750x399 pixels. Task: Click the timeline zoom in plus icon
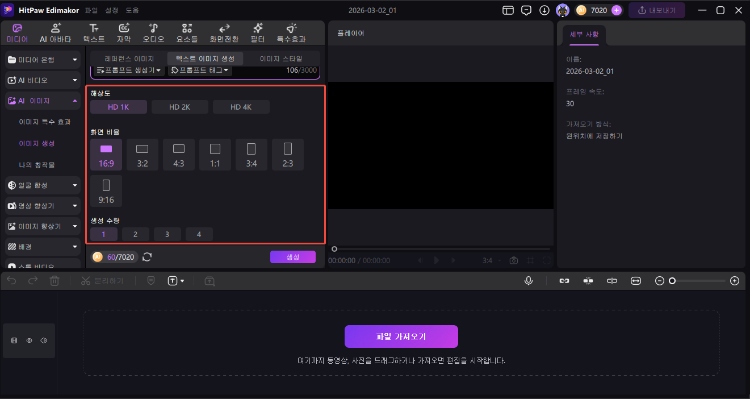pyautogui.click(x=735, y=281)
